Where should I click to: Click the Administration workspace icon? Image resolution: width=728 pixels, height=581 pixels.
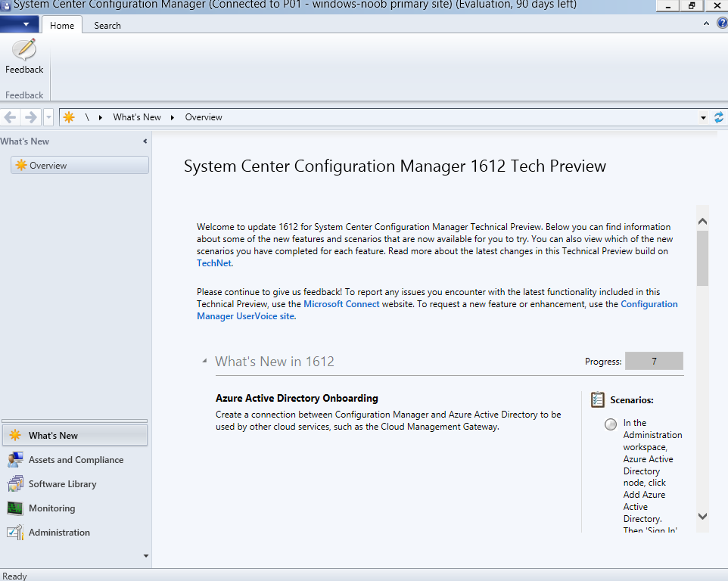(x=15, y=533)
